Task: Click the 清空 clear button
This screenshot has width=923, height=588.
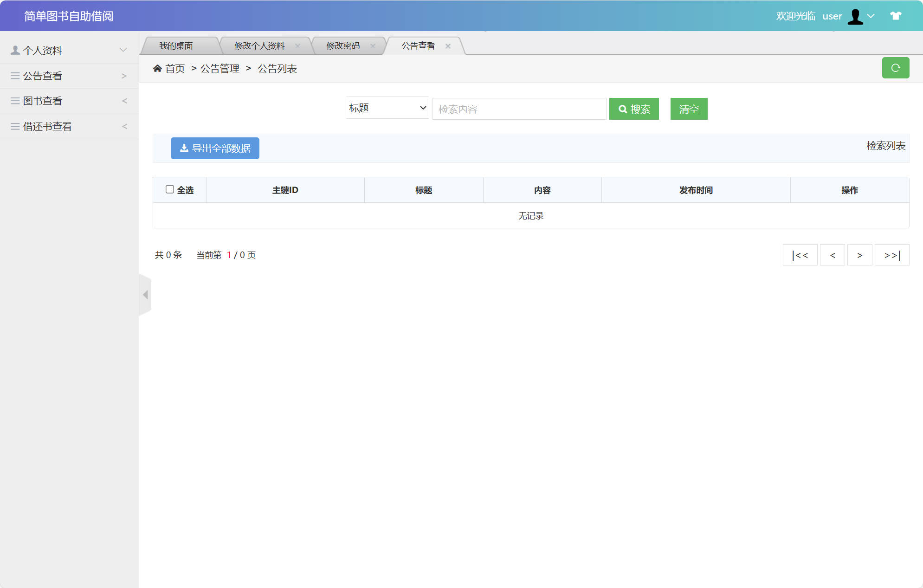Action: pos(689,109)
